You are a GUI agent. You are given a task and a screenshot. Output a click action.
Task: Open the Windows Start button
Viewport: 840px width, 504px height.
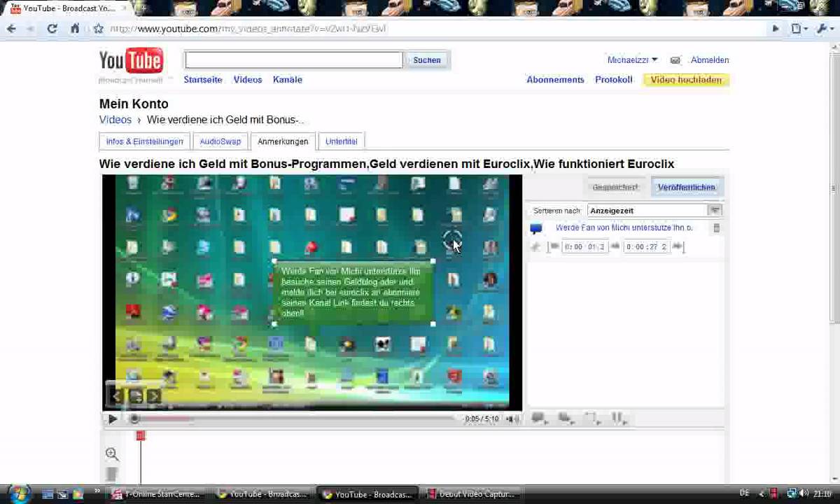coord(17,493)
